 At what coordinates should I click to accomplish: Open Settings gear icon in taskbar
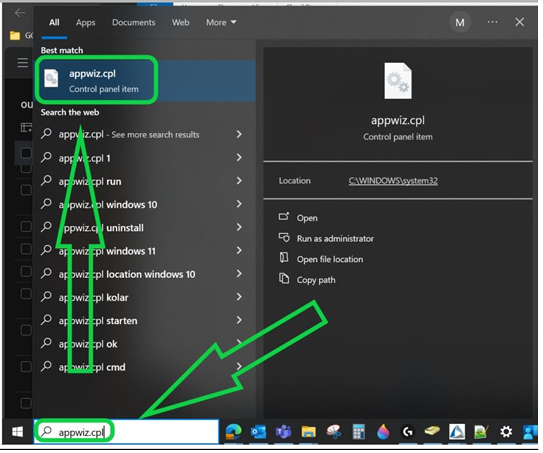(x=506, y=432)
